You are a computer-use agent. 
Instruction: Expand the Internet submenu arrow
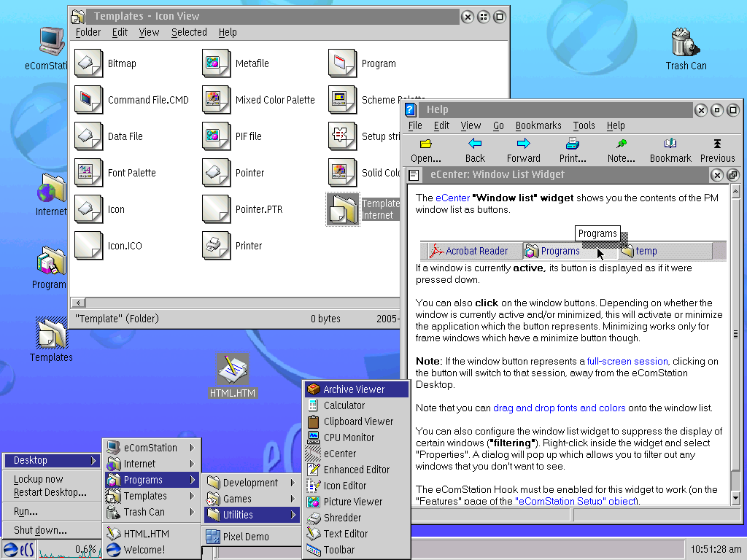192,464
